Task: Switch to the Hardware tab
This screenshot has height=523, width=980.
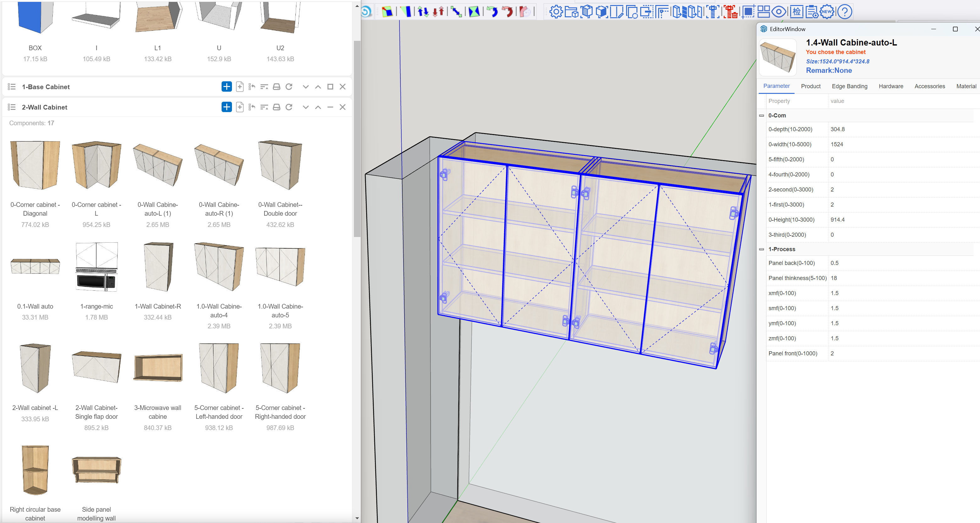Action: click(891, 86)
